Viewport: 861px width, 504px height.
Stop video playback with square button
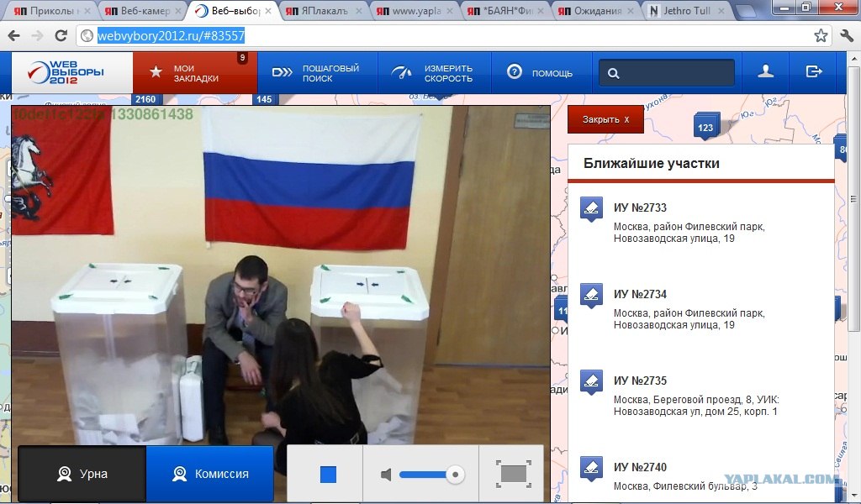[x=328, y=475]
